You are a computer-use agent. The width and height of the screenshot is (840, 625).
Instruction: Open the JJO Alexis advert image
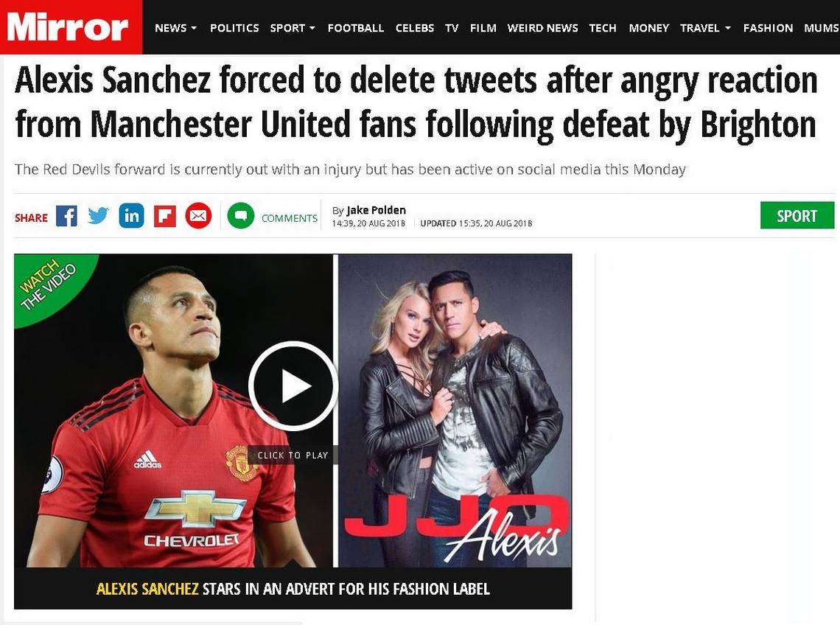(455, 411)
